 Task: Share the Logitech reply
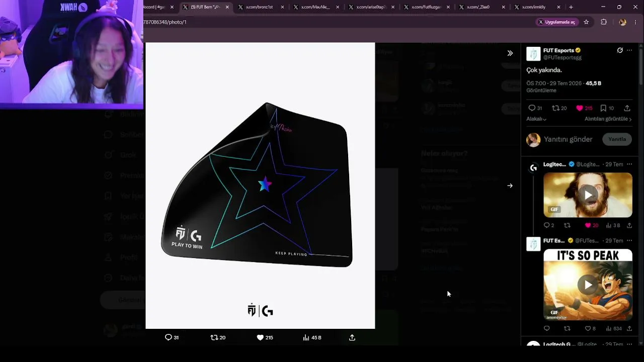pos(629,226)
